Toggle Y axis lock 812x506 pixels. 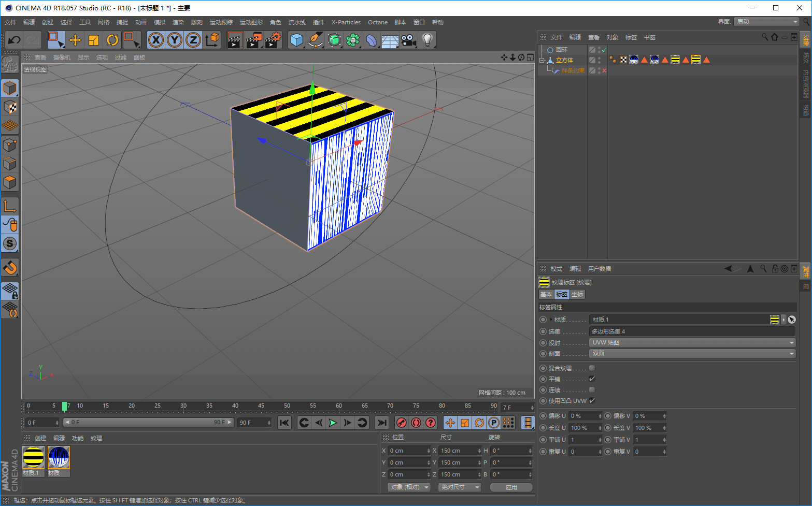click(x=175, y=40)
